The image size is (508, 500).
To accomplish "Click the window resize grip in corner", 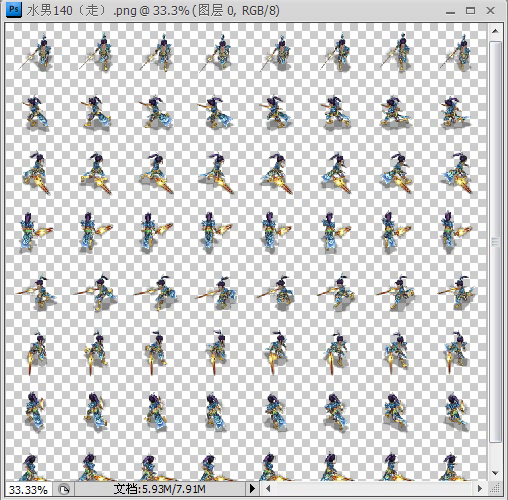I will tap(495, 489).
